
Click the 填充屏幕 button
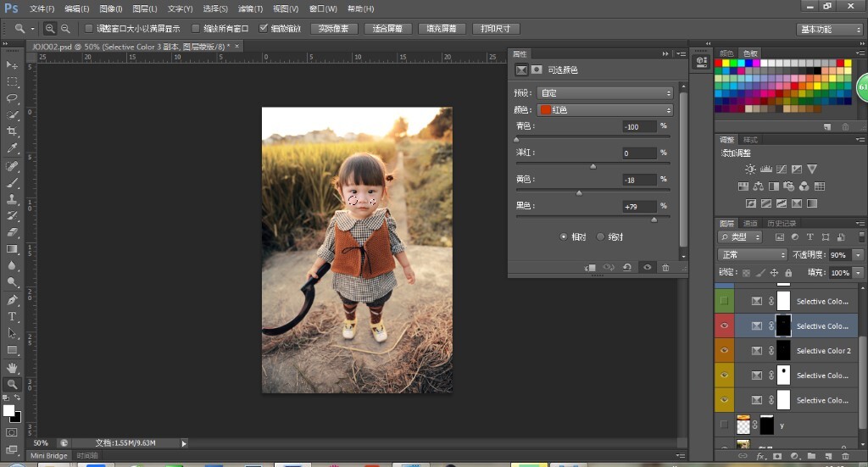(441, 29)
